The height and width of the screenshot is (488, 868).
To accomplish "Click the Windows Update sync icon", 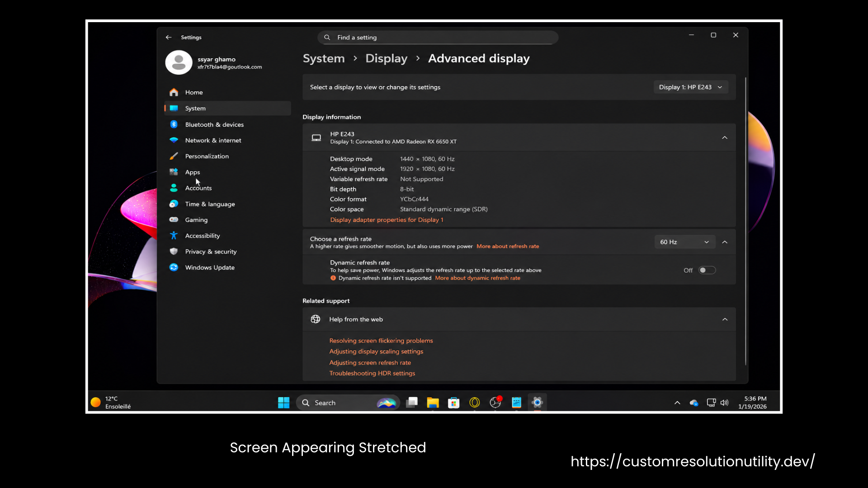I will tap(174, 267).
